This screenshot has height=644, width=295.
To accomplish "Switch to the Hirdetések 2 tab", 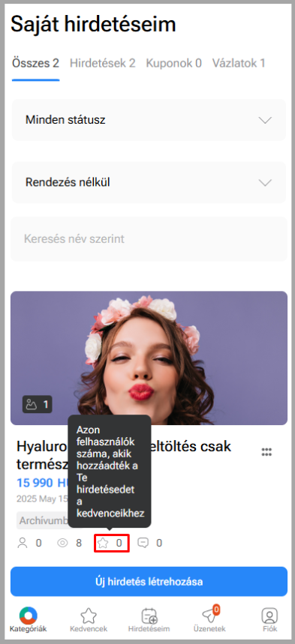I will click(102, 63).
